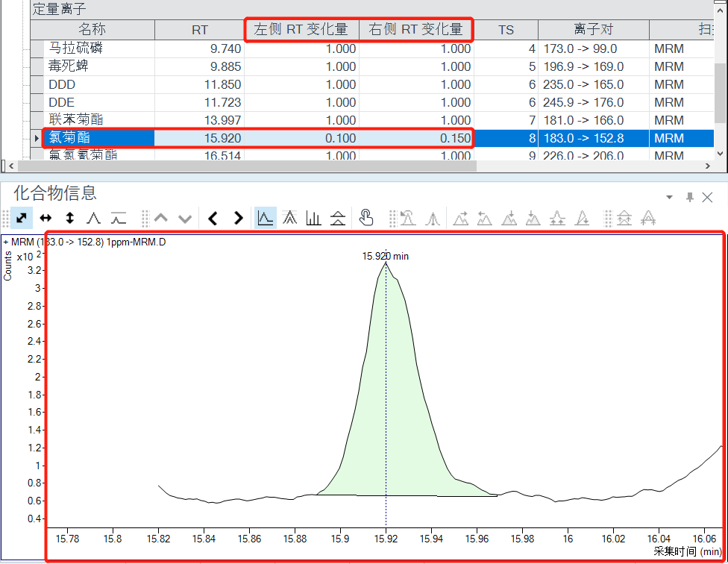The image size is (728, 564).
Task: Click the chromatogram title 1ppm-MRM.D
Action: coord(136,242)
